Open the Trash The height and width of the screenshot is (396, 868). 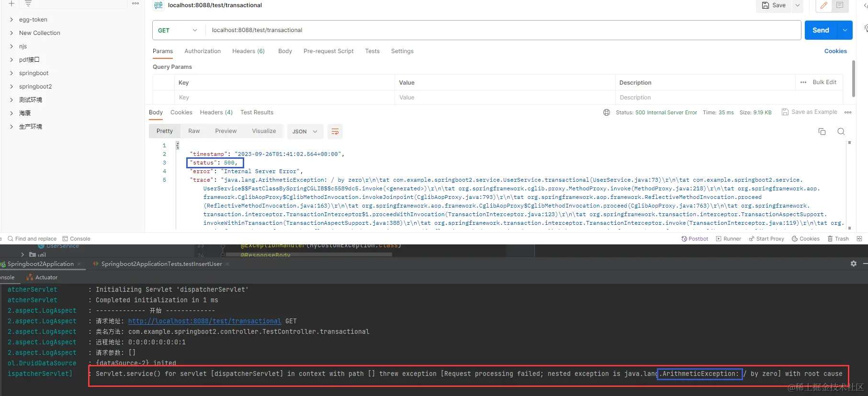click(x=838, y=239)
